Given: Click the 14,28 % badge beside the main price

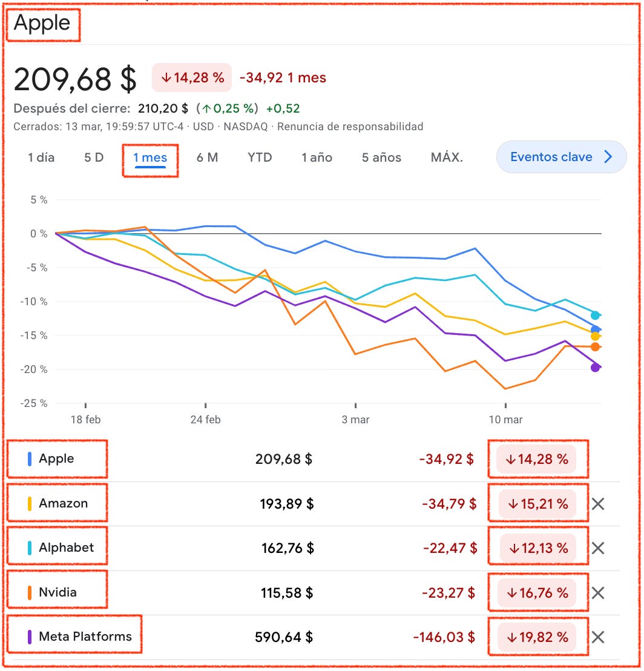Looking at the screenshot, I should pos(192,78).
